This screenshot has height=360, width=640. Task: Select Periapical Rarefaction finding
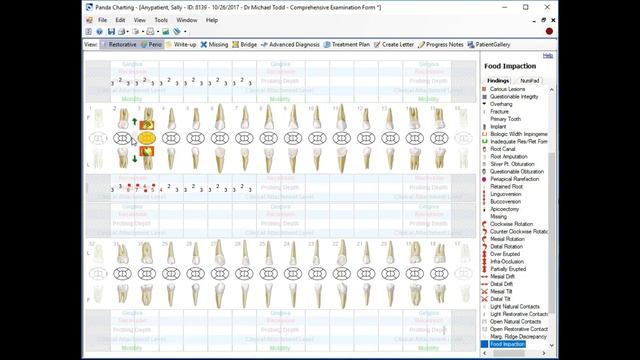(514, 179)
